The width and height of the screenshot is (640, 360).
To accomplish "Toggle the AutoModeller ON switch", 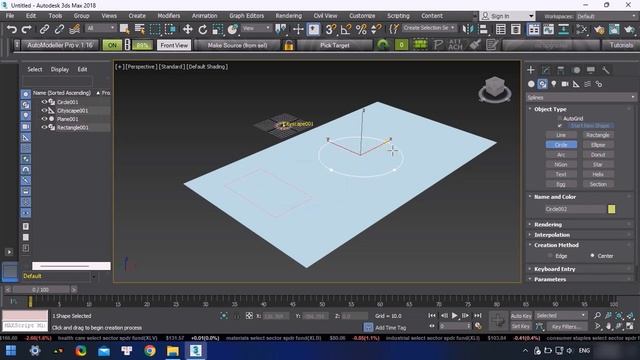I will 112,45.
